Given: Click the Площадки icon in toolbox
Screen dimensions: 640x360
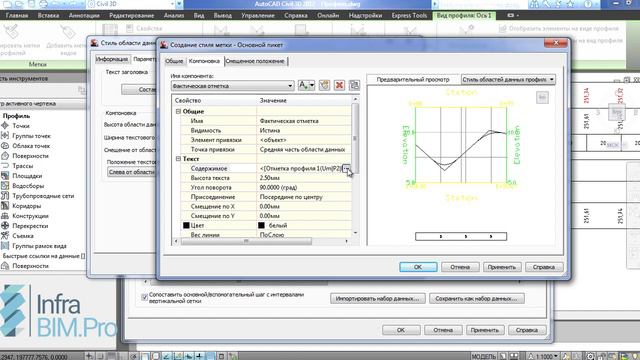Looking at the screenshot, I should pos(5,176).
